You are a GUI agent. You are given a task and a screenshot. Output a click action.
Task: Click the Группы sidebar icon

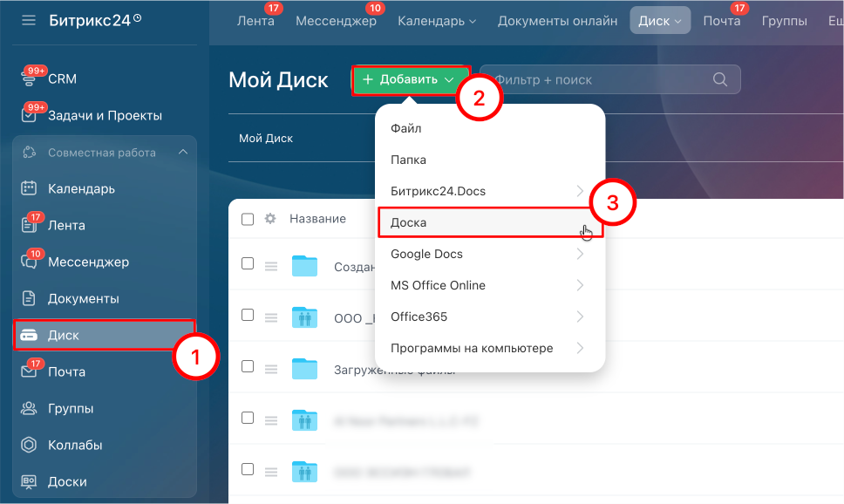29,408
